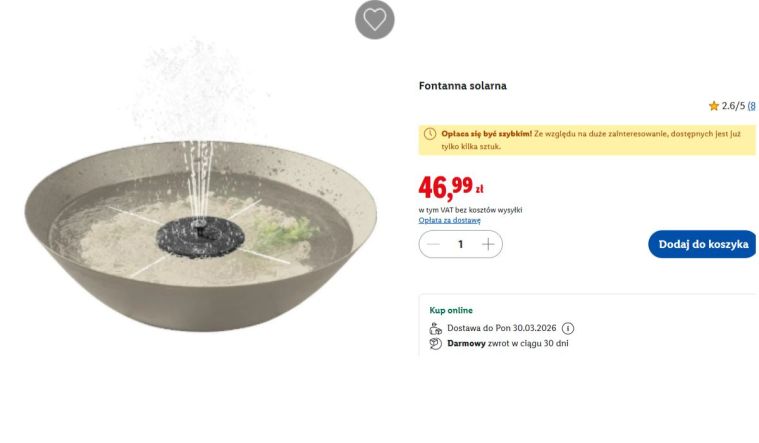Click the Dostawa do Pon 30.03.2026 text

point(501,328)
